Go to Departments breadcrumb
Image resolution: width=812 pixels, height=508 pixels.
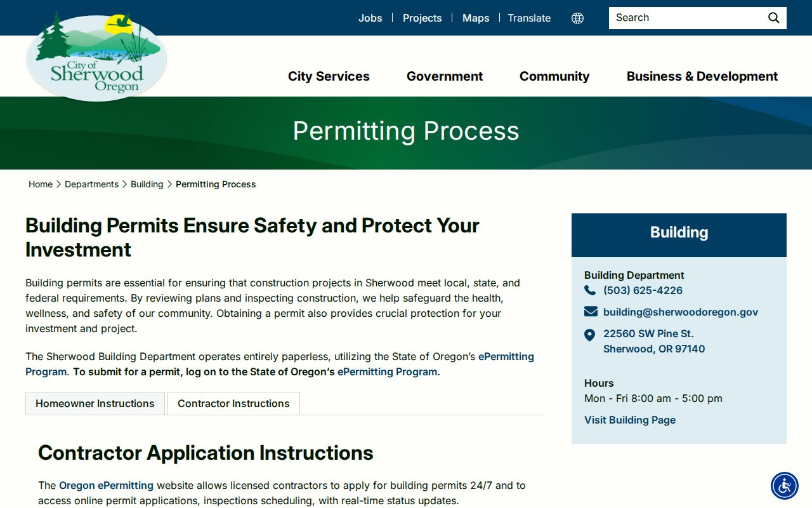tap(91, 184)
